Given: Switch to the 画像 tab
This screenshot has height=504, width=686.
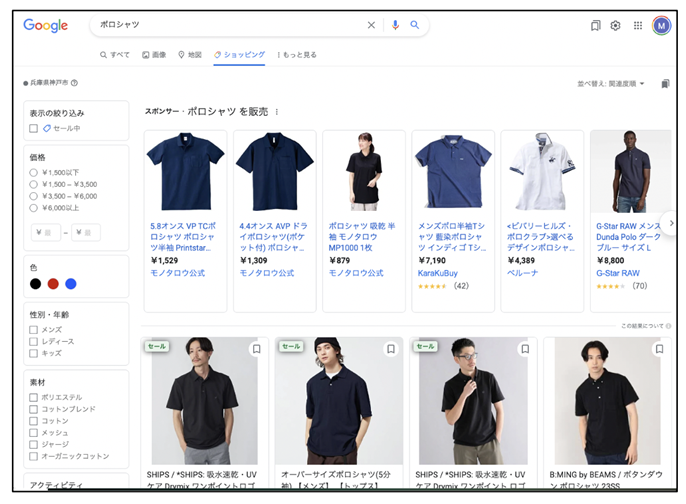Looking at the screenshot, I should coord(154,55).
